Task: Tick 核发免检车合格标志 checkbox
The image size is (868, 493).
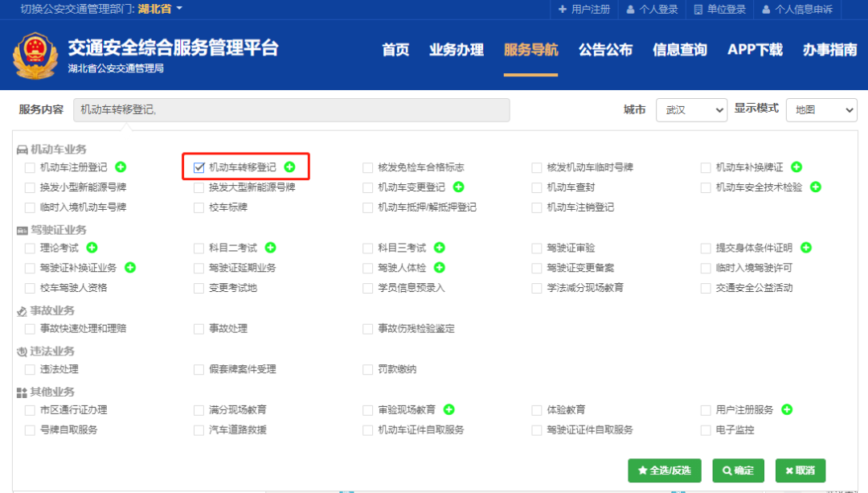Action: (x=367, y=167)
